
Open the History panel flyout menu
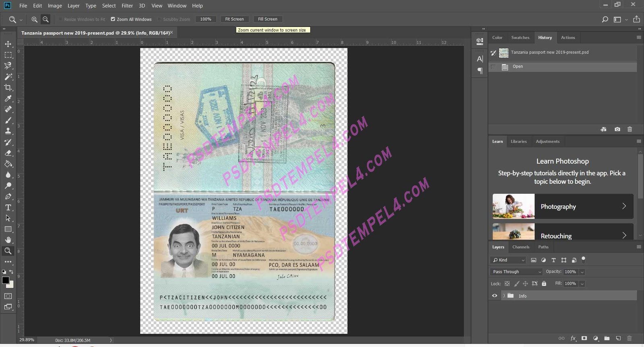pyautogui.click(x=639, y=37)
